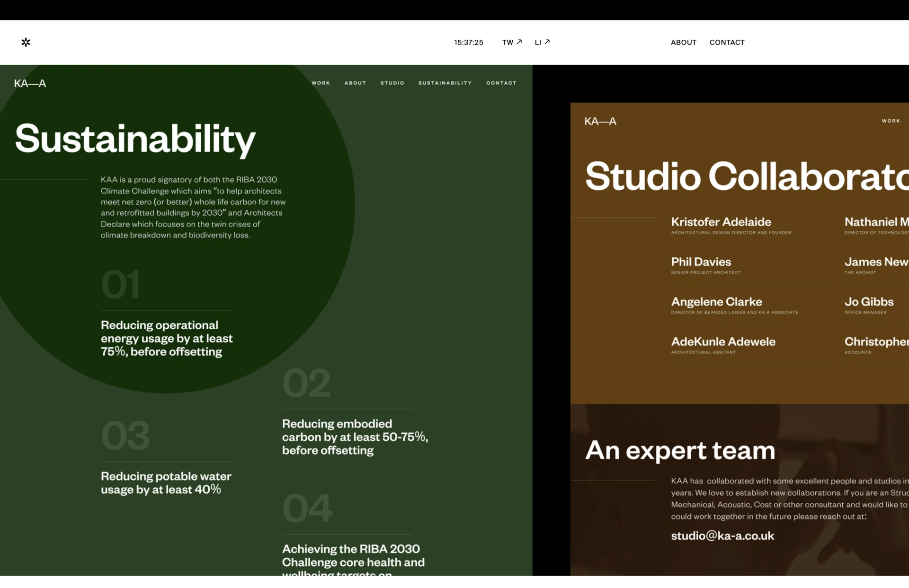Click the 15:37:25 clock display
This screenshot has width=909, height=588.
tap(468, 43)
